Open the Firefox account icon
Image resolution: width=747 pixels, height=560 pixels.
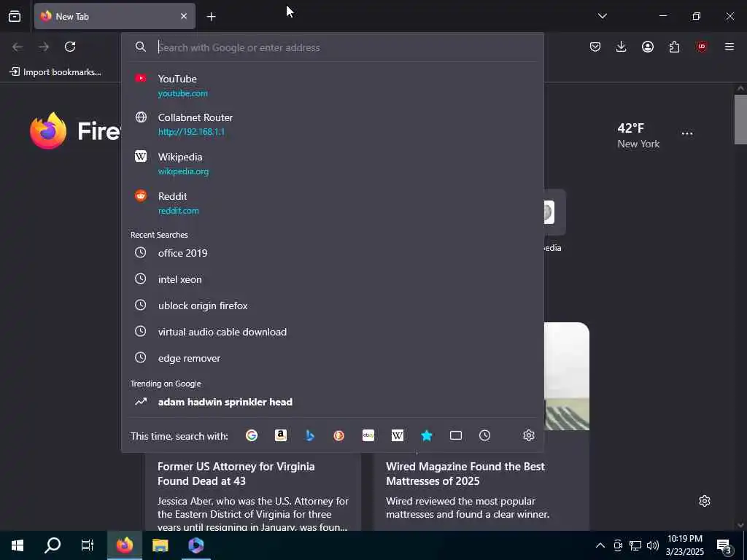(x=648, y=47)
